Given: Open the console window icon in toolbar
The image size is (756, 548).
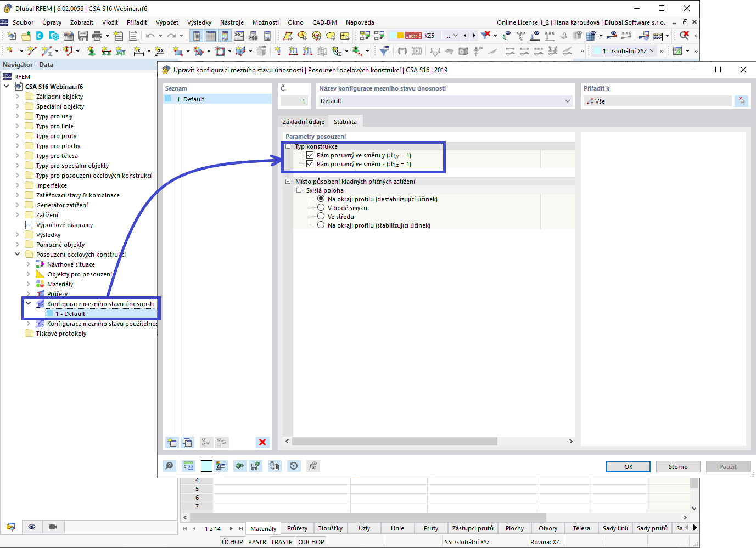Looking at the screenshot, I should [239, 36].
